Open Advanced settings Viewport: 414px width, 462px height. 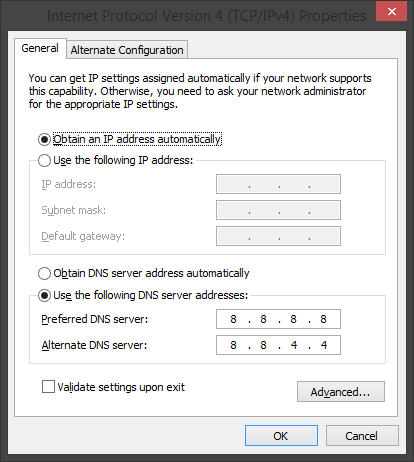(341, 392)
